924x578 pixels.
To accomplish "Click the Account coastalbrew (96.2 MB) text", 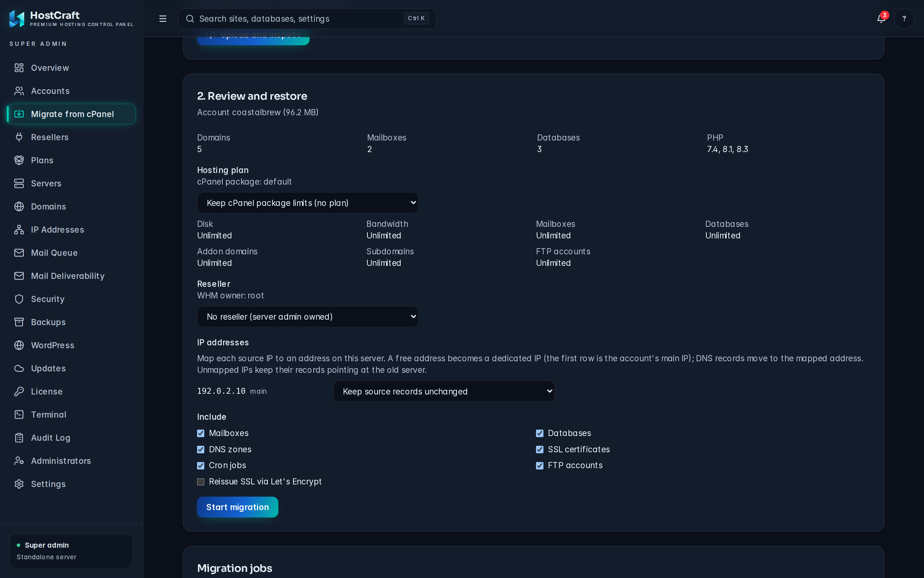I will [258, 112].
